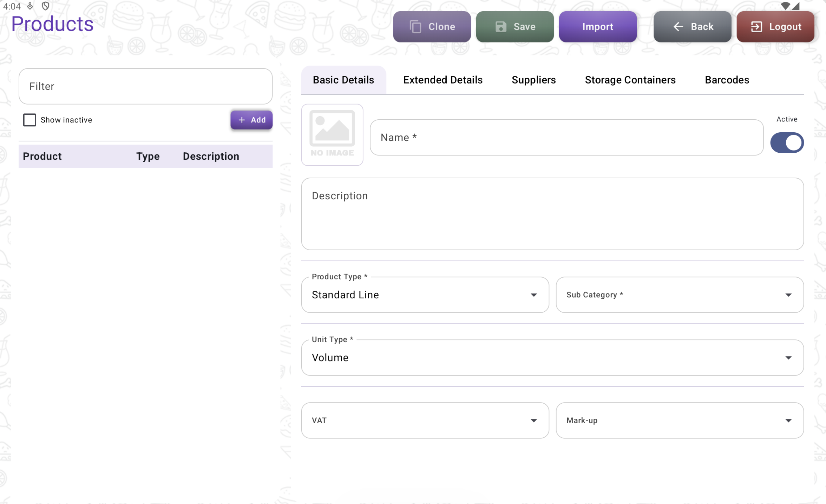Click the Clone button

(x=432, y=27)
